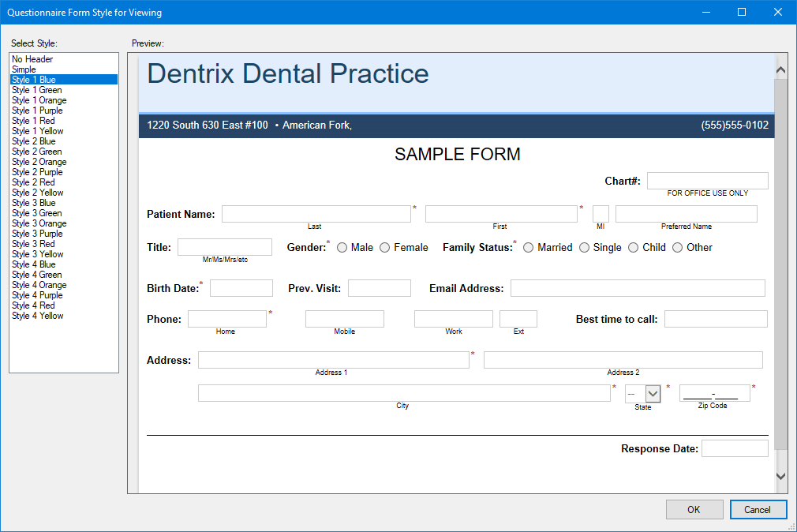This screenshot has width=797, height=532.
Task: Open the State dropdown
Action: click(653, 393)
